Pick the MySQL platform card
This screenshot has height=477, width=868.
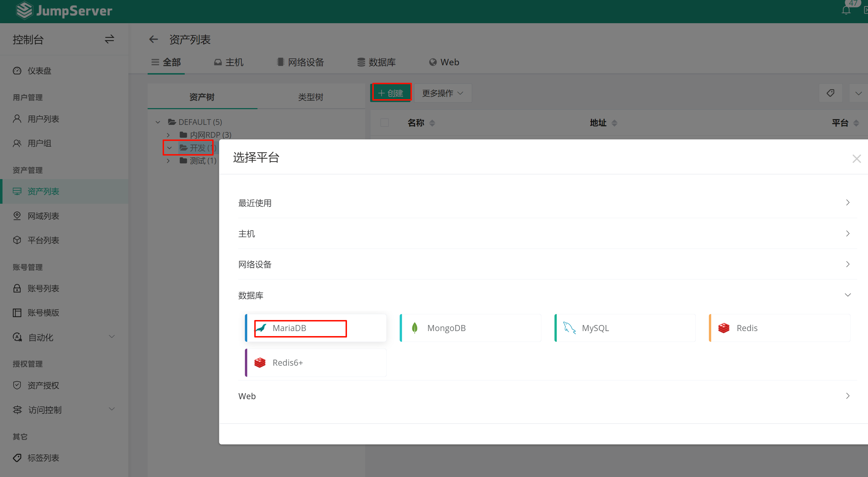click(625, 328)
